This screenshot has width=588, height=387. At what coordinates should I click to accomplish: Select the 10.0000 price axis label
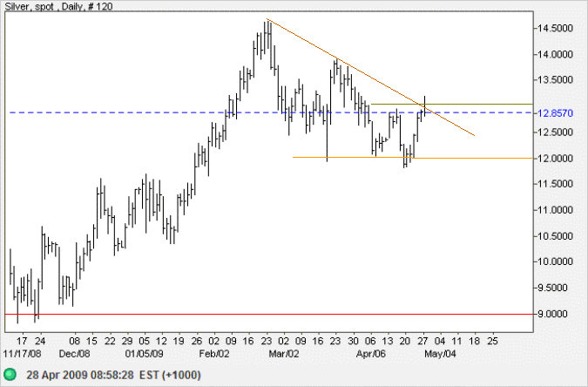pos(556,261)
